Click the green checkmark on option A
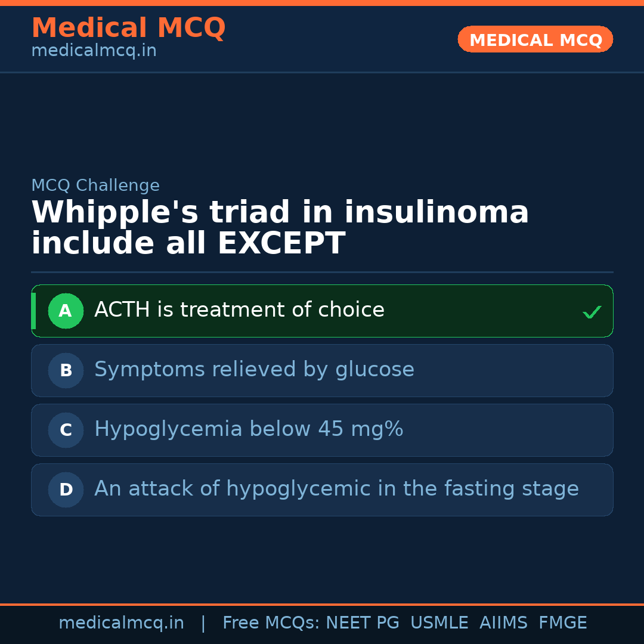644x644 pixels. [x=592, y=312]
